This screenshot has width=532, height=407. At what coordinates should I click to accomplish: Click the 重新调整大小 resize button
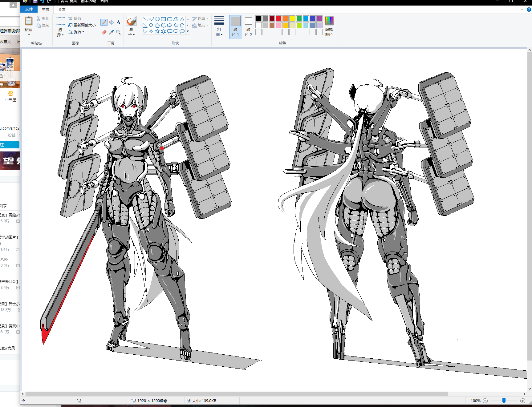(x=82, y=25)
